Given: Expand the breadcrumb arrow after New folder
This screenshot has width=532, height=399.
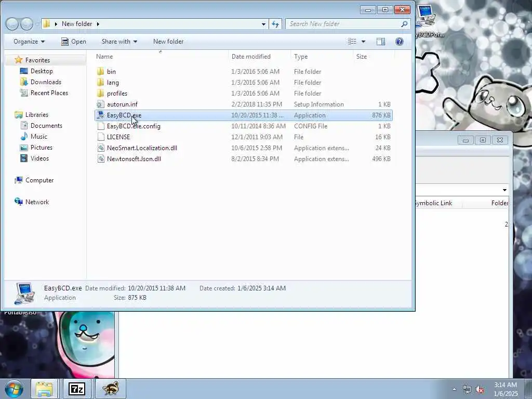Looking at the screenshot, I should click(x=98, y=24).
